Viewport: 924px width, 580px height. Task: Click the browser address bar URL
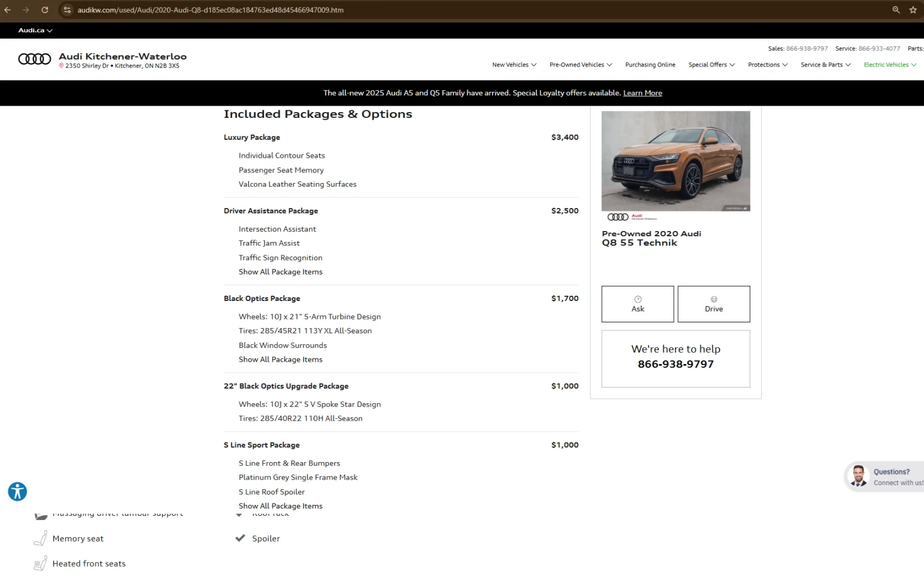click(210, 10)
